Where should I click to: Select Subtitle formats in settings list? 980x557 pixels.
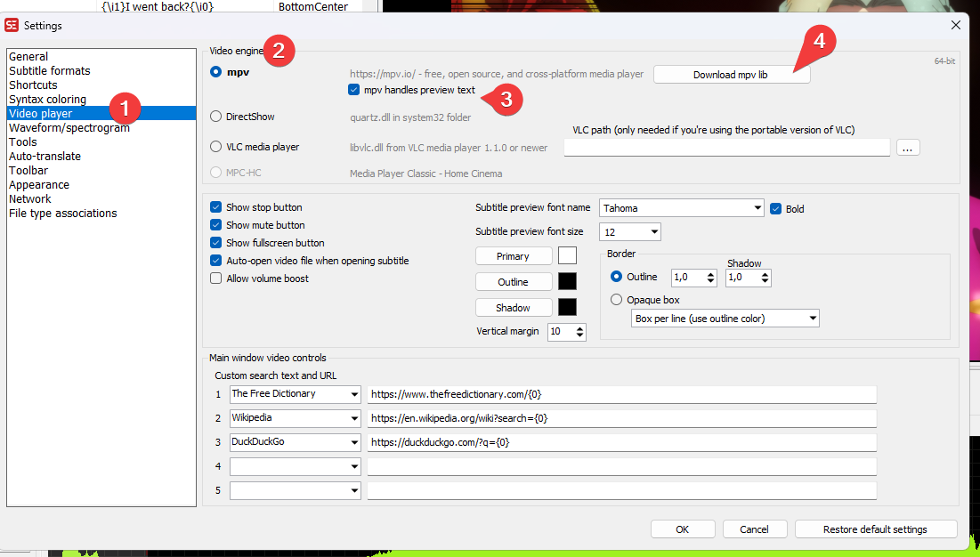(50, 71)
